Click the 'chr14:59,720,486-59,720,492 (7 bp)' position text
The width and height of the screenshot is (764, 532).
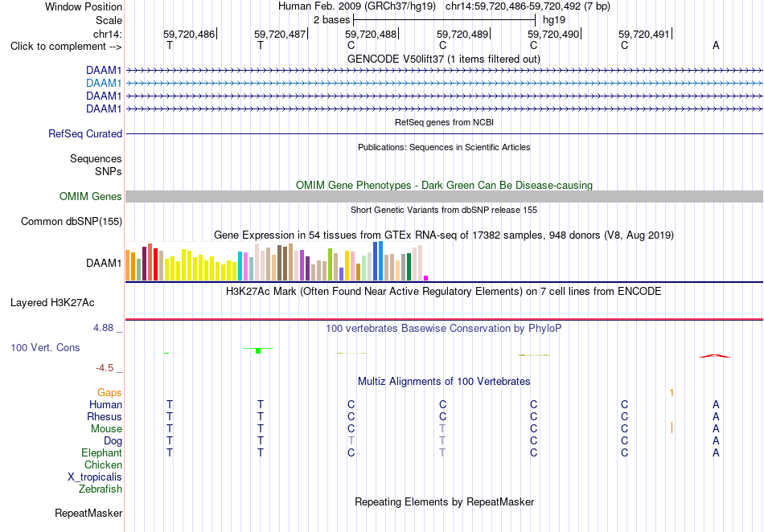528,6
